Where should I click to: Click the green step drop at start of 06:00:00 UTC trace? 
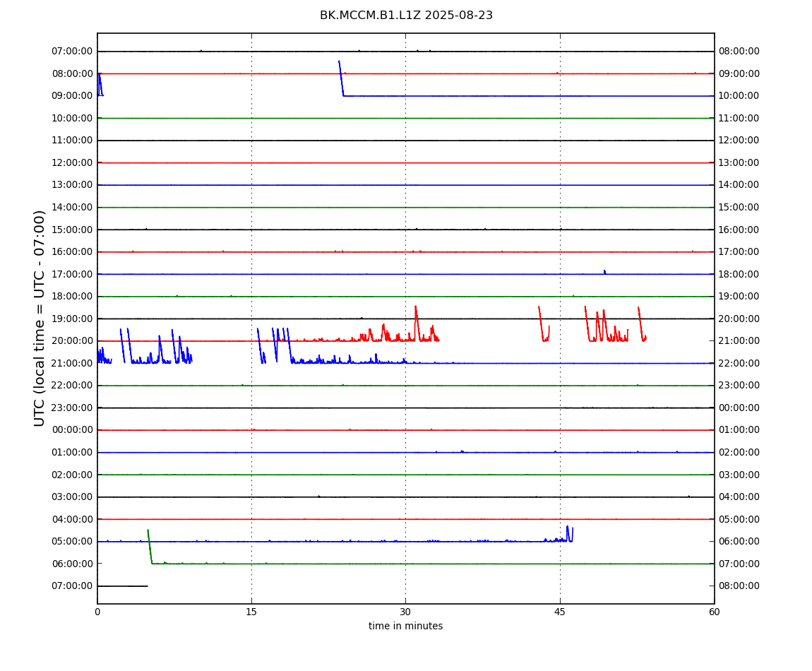point(150,547)
